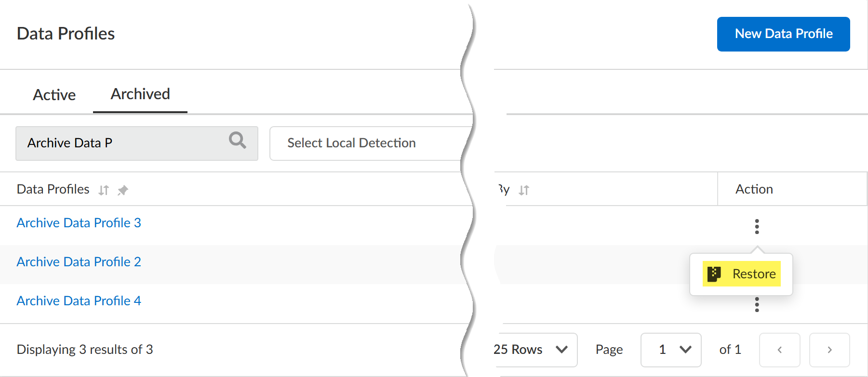Image resolution: width=868 pixels, height=377 pixels.
Task: Pin the Data Profiles column
Action: tap(123, 190)
